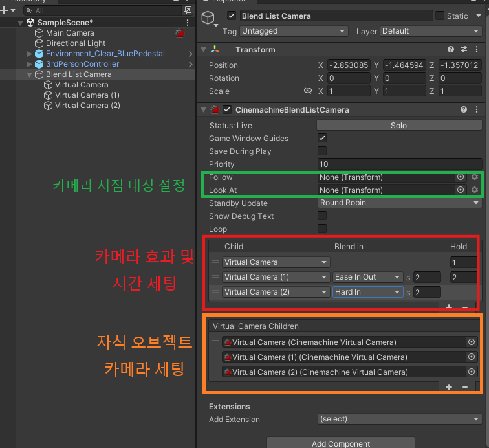Collapse the Transform component
The width and height of the screenshot is (489, 448).
pos(204,50)
